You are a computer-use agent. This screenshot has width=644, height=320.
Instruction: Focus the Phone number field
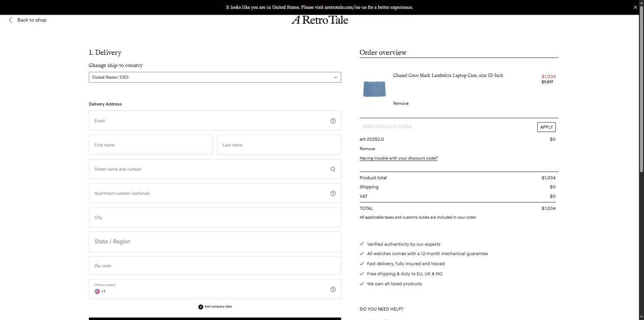[x=215, y=289]
